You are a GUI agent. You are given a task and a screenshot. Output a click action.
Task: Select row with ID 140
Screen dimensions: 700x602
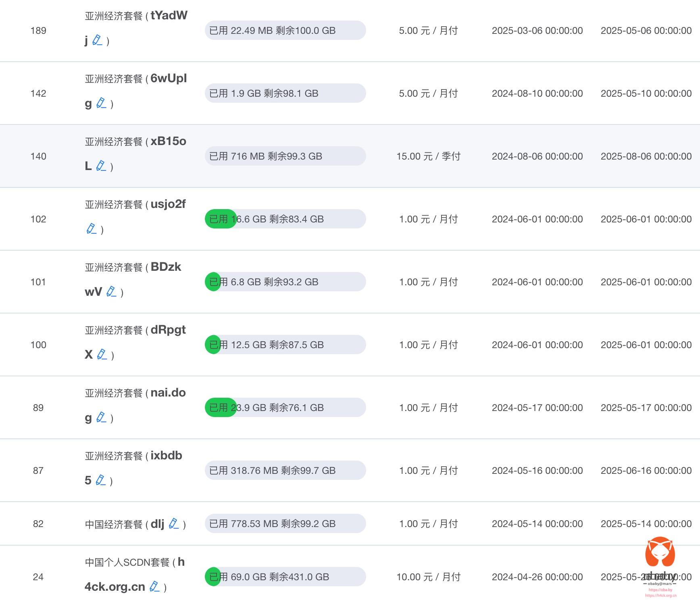click(38, 156)
